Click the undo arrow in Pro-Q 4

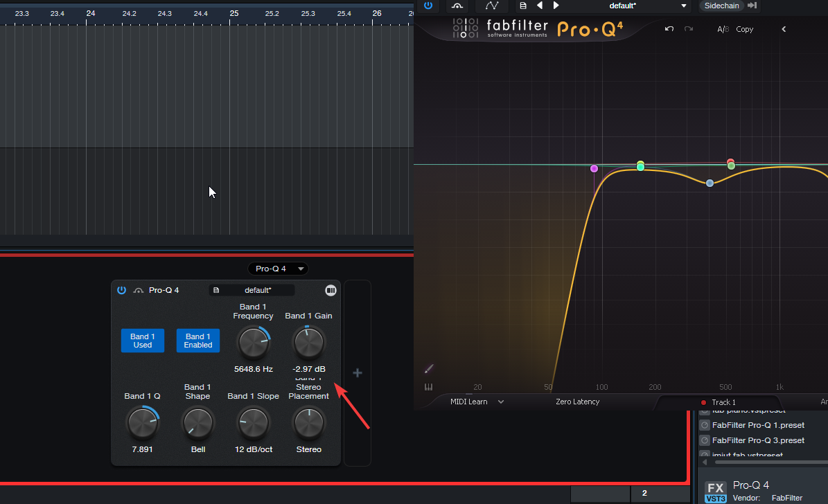tap(669, 29)
